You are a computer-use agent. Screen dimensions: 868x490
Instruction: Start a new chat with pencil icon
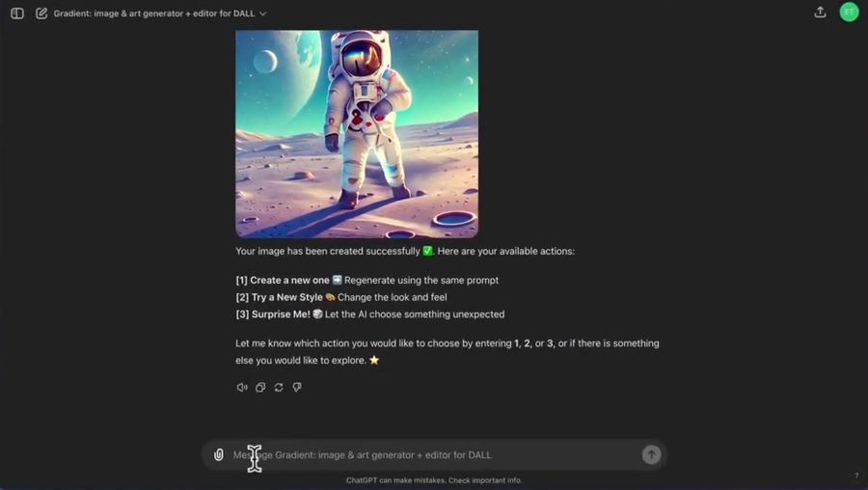41,14
